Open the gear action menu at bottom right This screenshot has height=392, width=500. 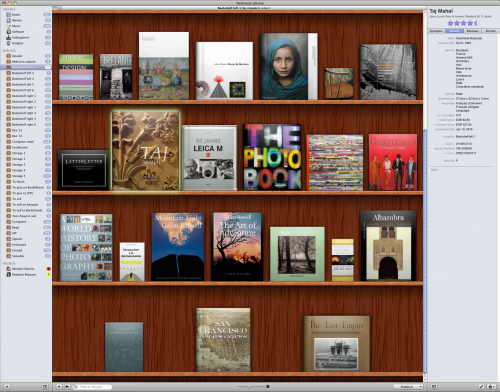(x=491, y=387)
